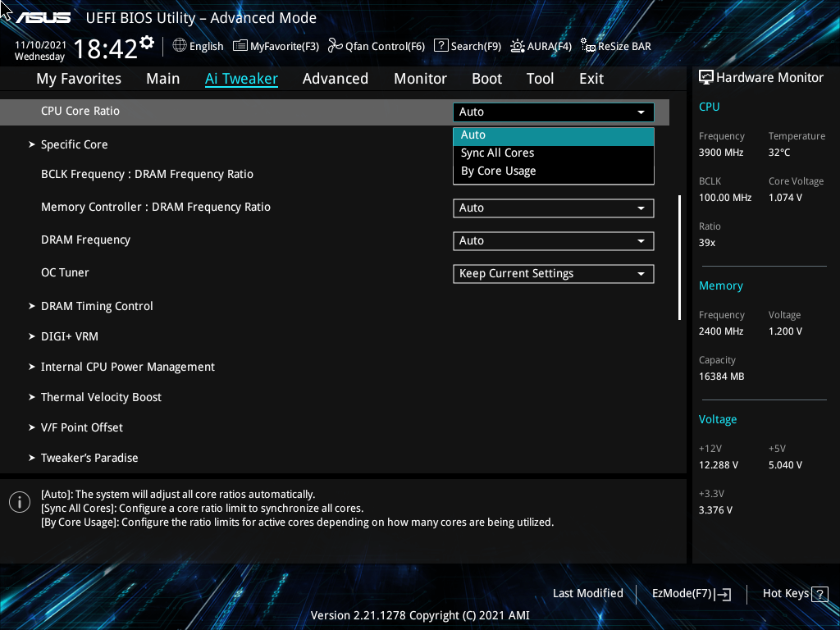Click the EzMode exit arrow icon

(x=723, y=594)
